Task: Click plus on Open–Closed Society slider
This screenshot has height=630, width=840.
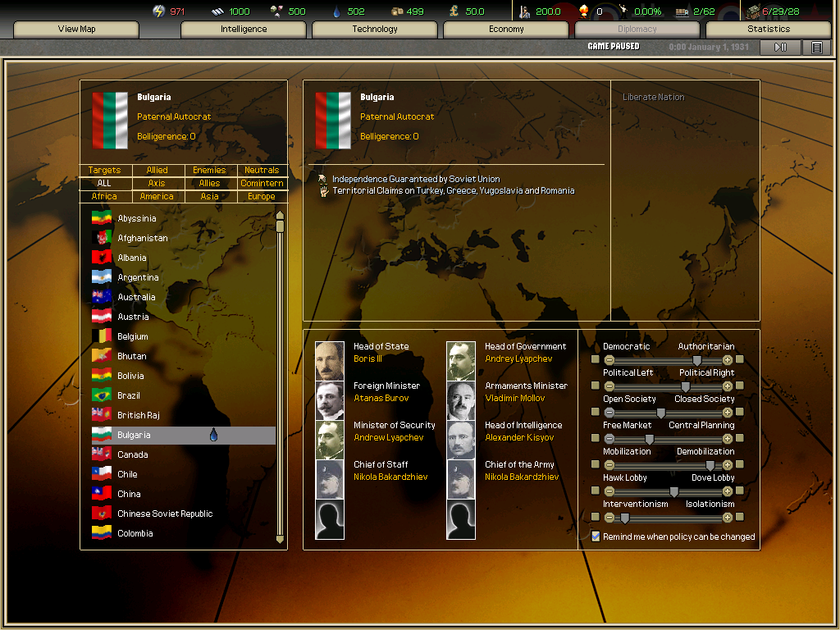Action: click(x=728, y=413)
